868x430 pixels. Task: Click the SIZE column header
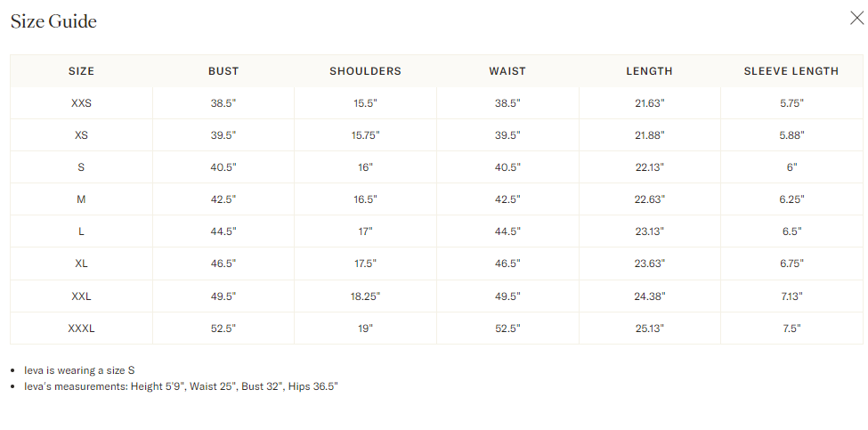[81, 71]
